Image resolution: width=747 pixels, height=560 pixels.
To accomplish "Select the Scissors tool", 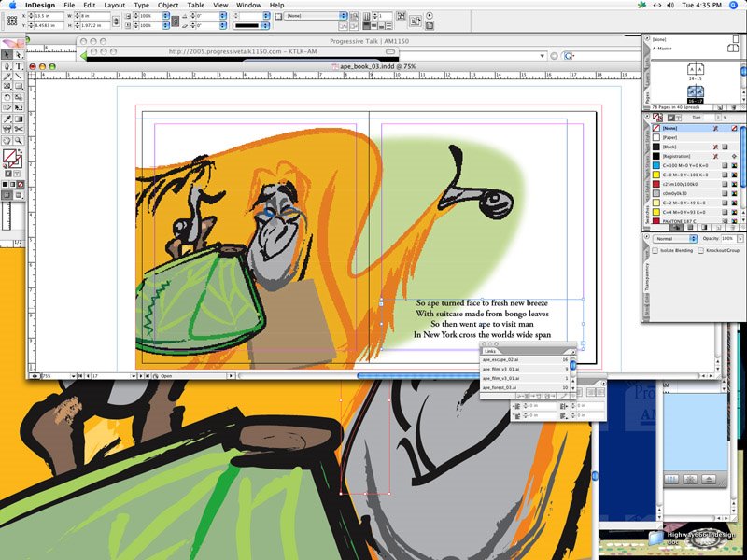I will pyautogui.click(x=19, y=129).
